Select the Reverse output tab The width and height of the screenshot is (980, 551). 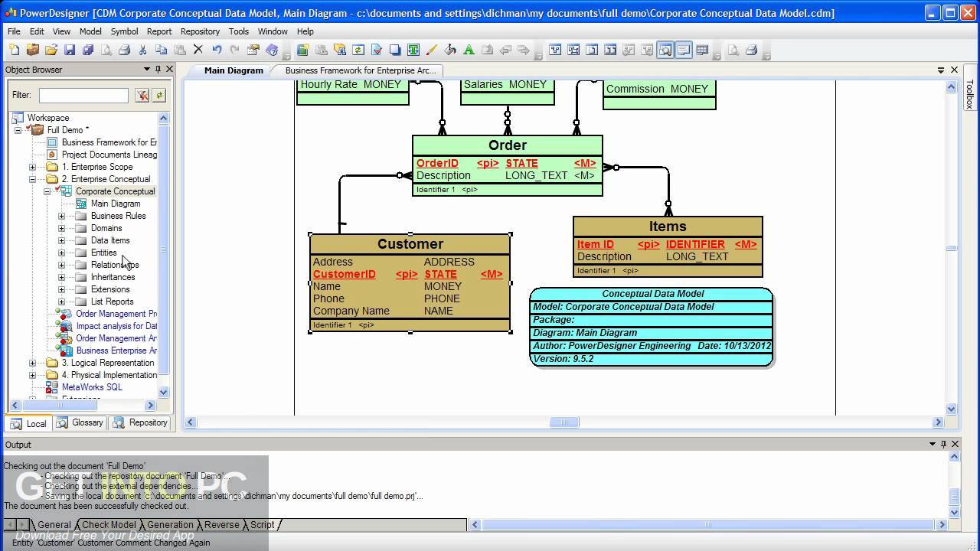point(221,525)
